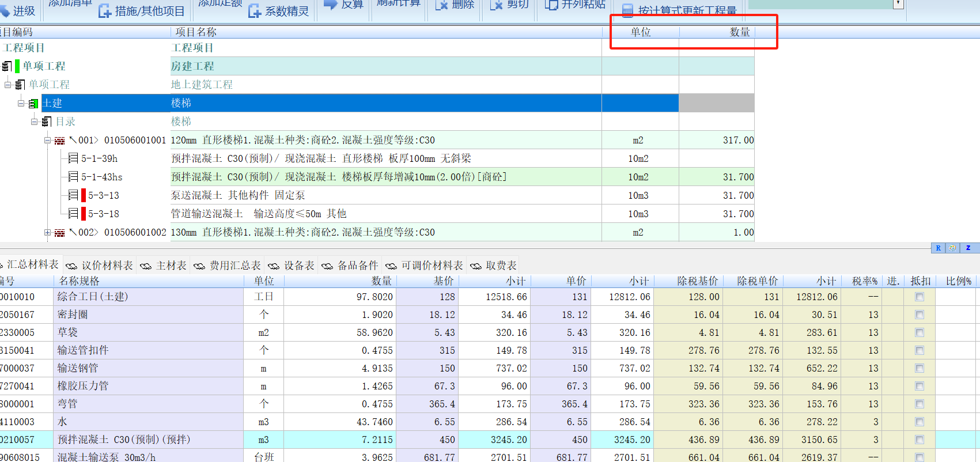Collapse the 目录 tree node

click(x=35, y=122)
